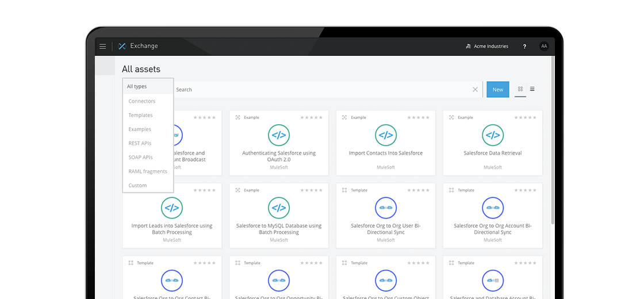
Task: Open Salesforce to MySQL Database title
Action: [x=279, y=229]
